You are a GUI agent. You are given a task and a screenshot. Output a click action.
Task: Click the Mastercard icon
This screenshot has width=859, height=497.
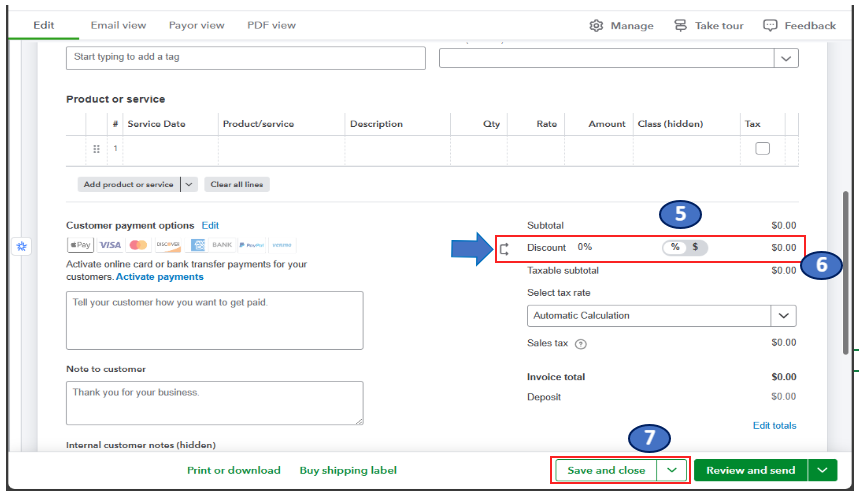click(139, 245)
